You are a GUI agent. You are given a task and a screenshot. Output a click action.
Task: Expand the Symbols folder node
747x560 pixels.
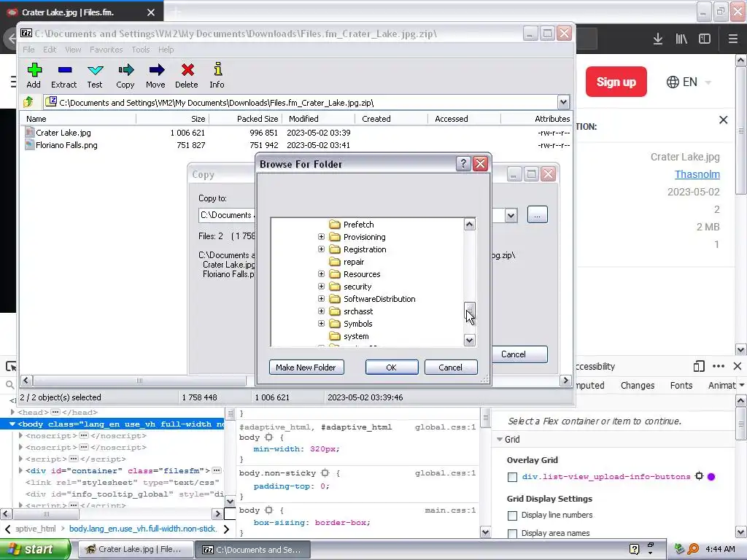(321, 323)
